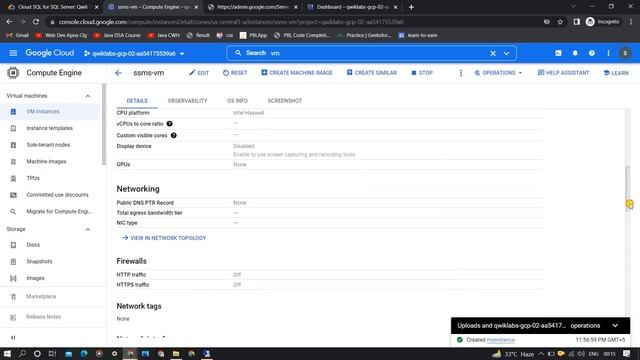Switch to the OBSERVABILITY tab
This screenshot has width=640, height=360.
coord(187,101)
